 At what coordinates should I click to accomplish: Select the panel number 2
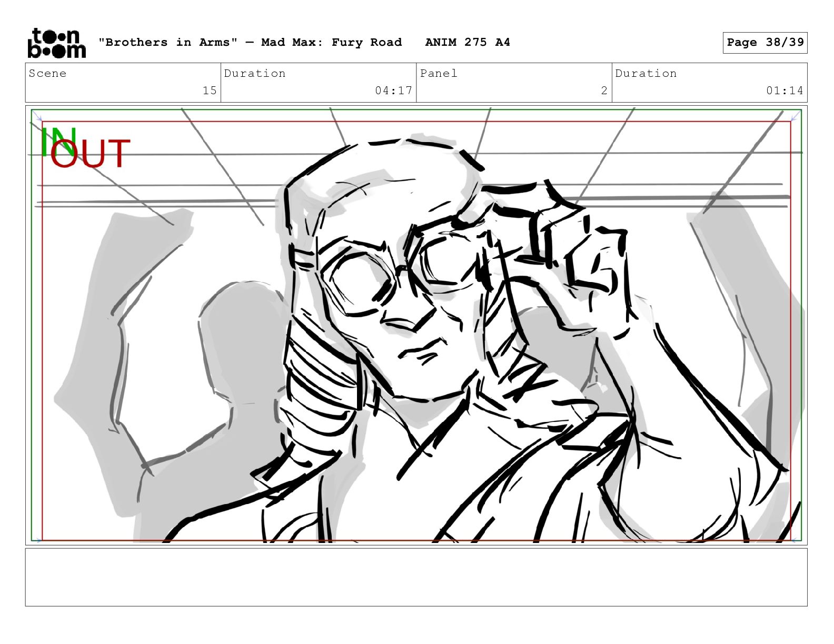point(604,90)
